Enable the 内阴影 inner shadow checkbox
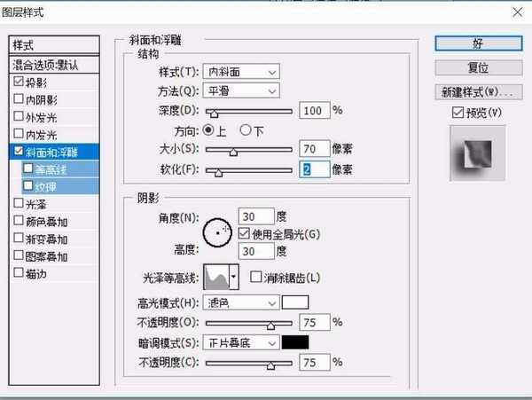532x400 pixels. [20, 99]
